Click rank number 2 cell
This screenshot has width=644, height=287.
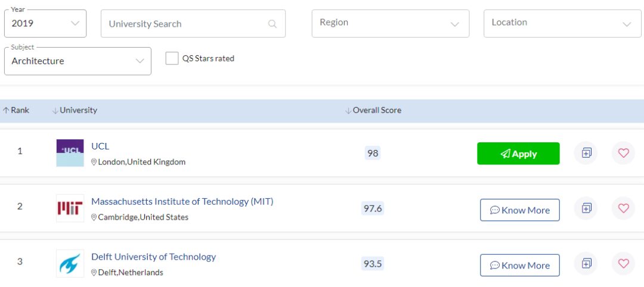coord(20,206)
